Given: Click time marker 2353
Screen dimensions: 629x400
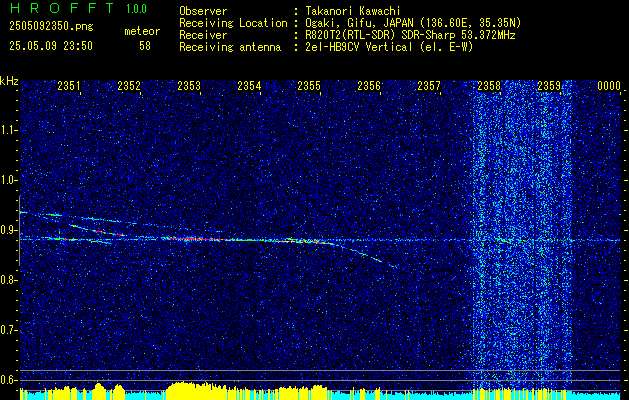Looking at the screenshot, I should tap(189, 85).
